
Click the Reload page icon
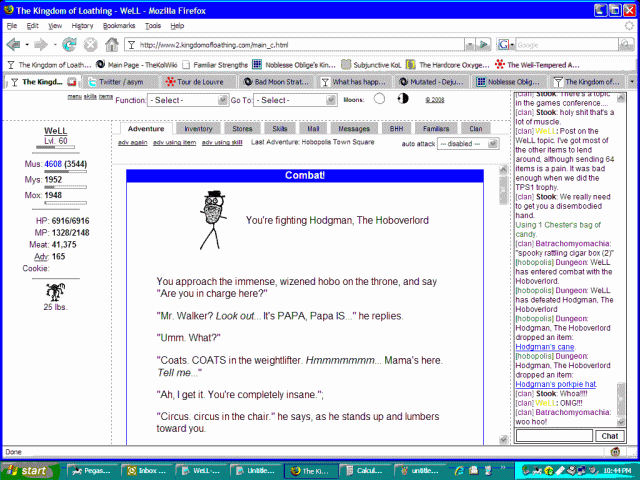click(69, 45)
